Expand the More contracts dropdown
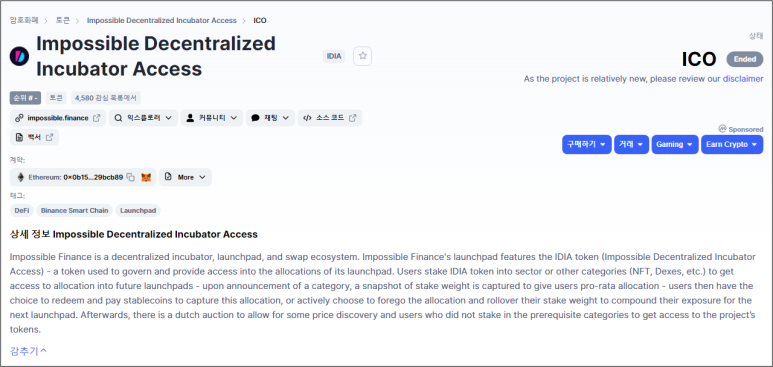Screen dimensions: 773x367 185,177
